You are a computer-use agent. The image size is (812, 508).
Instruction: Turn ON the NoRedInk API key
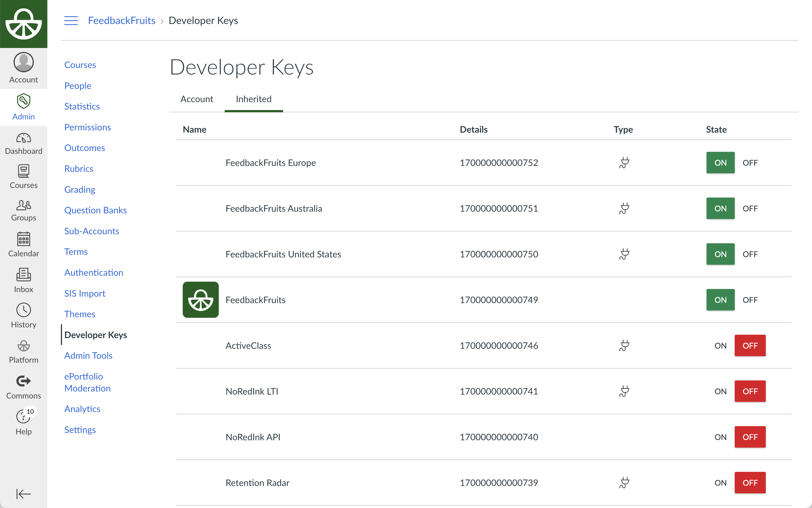[x=720, y=437]
